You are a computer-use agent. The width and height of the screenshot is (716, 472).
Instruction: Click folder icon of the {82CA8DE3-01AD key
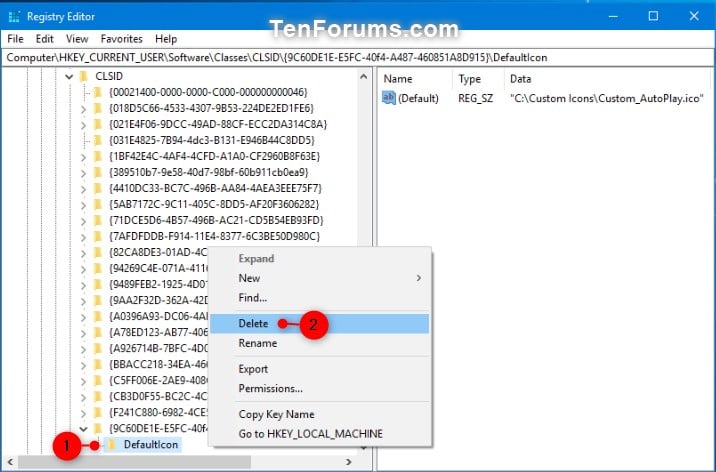pos(98,252)
